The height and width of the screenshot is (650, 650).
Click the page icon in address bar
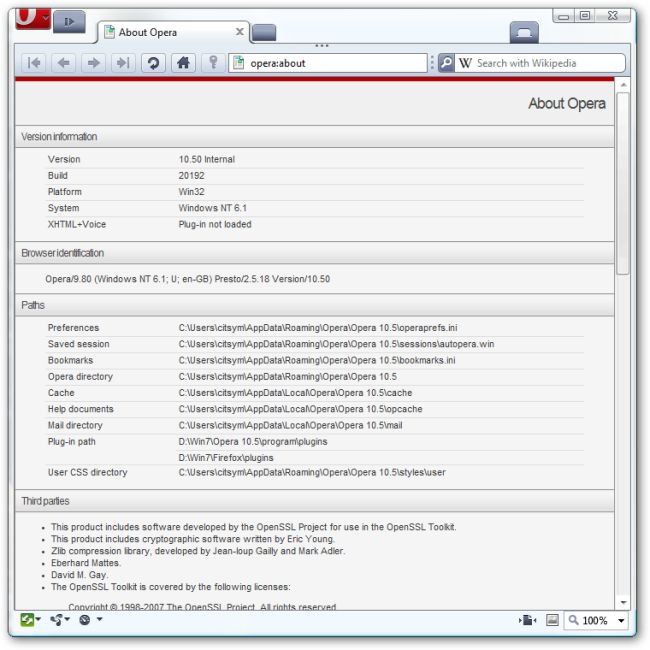coord(238,63)
